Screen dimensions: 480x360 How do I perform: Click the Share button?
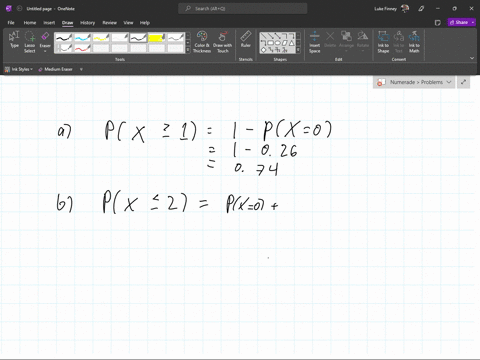(459, 22)
